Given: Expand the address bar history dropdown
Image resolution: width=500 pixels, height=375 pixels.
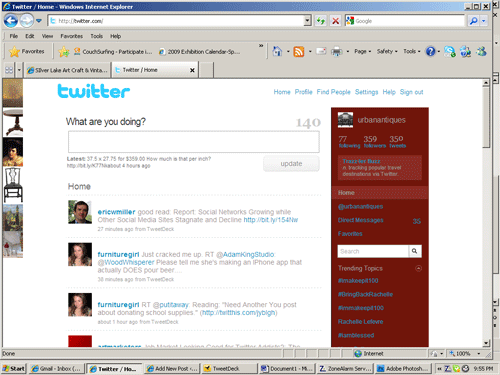Looking at the screenshot, I should tap(307, 21).
